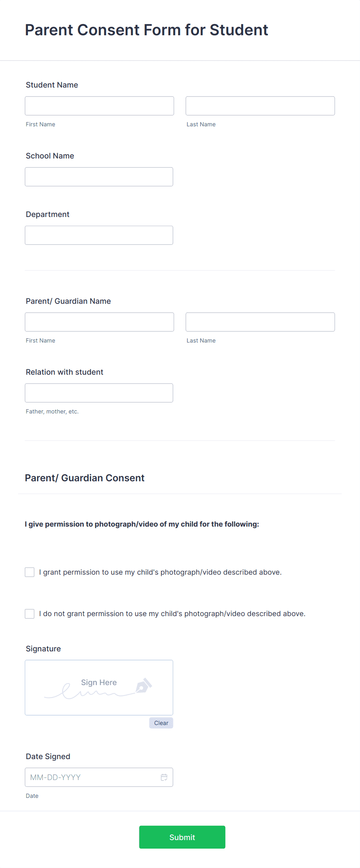This screenshot has height=868, width=360.
Task: Submit the consent form
Action: 182,837
